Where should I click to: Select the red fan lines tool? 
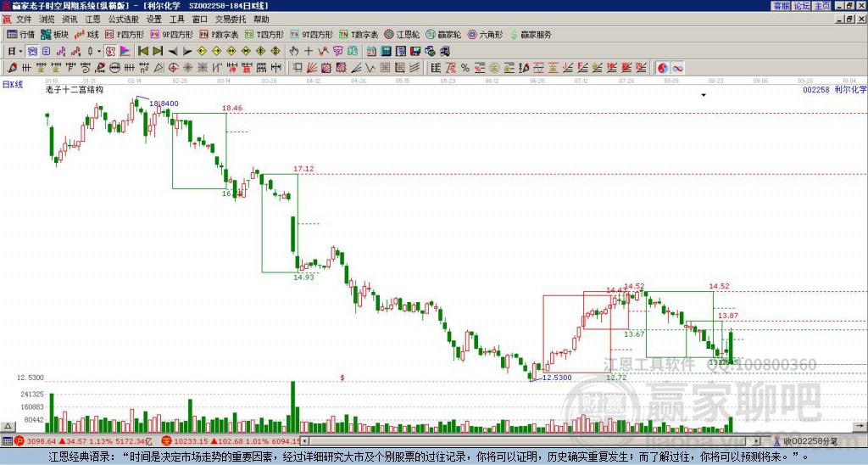coord(312,68)
